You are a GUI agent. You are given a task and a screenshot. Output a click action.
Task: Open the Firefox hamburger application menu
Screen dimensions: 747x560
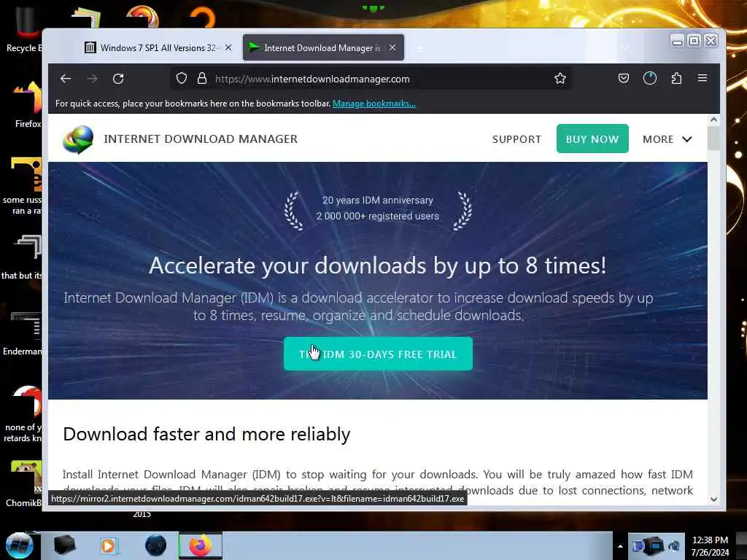coord(703,78)
